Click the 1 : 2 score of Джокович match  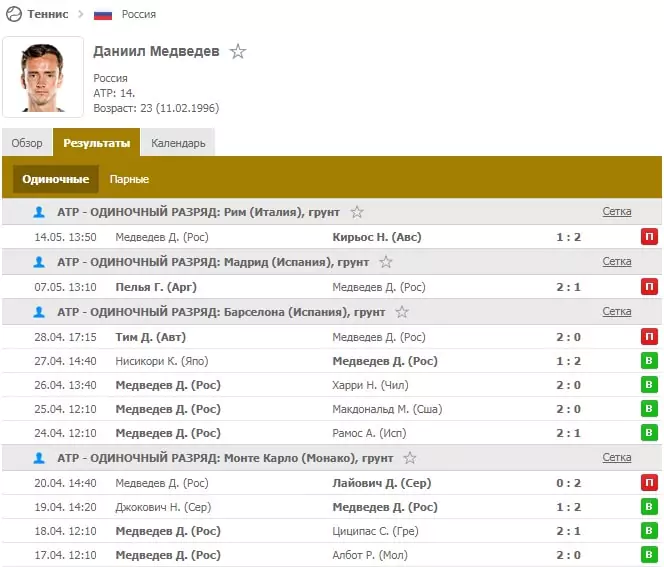[x=568, y=507]
